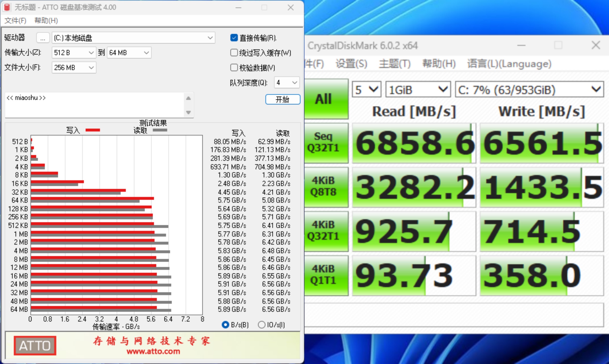Image resolution: width=609 pixels, height=364 pixels.
Task: Click the ATTO logo at the bottom left
Action: [35, 346]
